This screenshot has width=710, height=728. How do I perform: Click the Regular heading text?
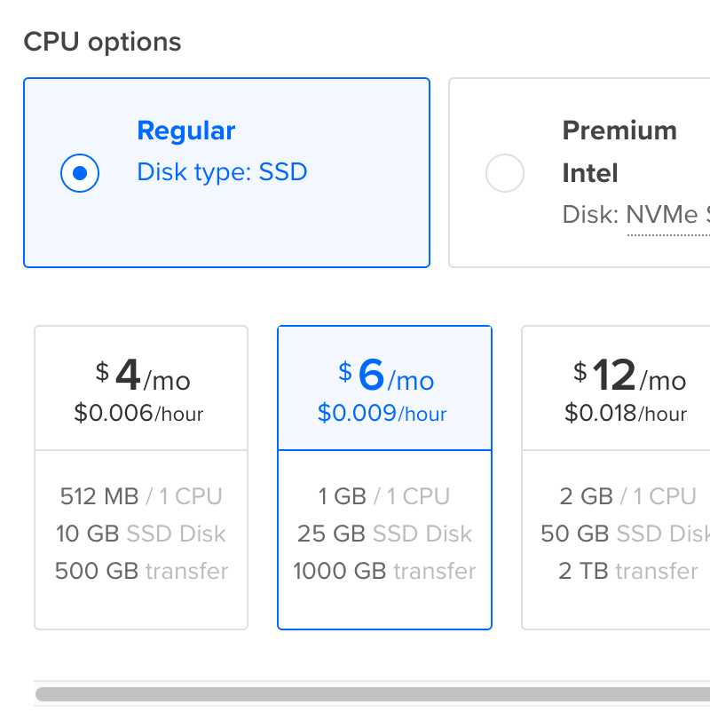tap(186, 131)
